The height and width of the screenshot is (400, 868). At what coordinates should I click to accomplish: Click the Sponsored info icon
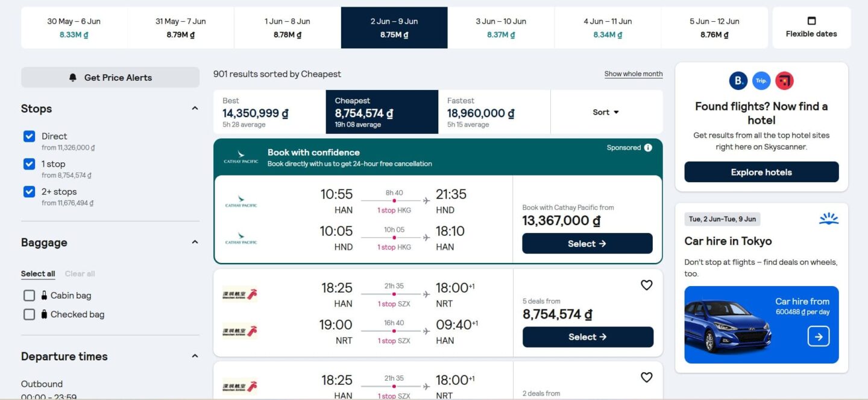(648, 148)
